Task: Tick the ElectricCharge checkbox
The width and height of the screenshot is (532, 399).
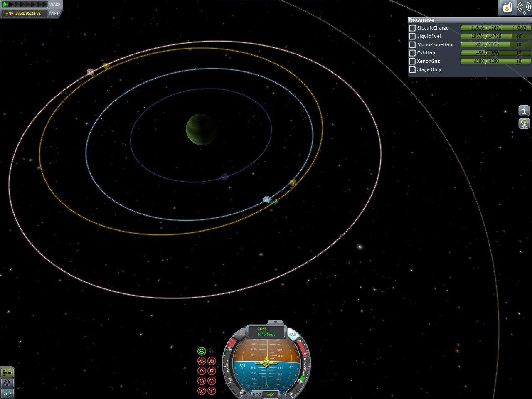Action: click(412, 28)
